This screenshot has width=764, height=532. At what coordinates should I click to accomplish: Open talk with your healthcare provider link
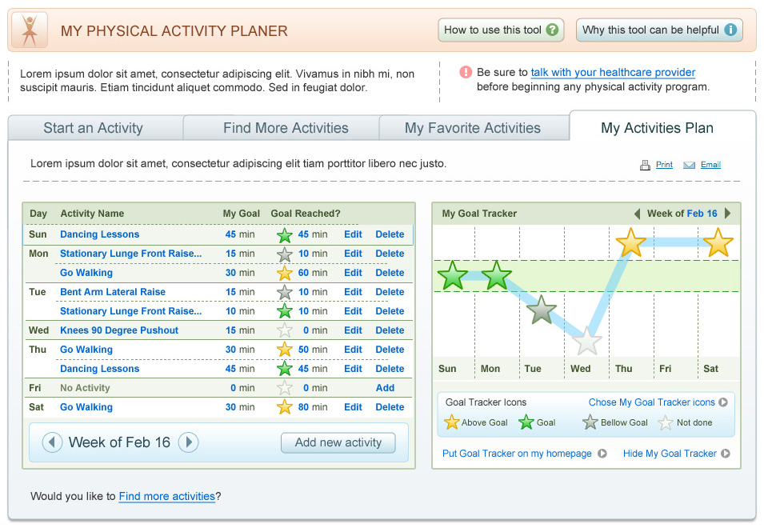pos(613,72)
